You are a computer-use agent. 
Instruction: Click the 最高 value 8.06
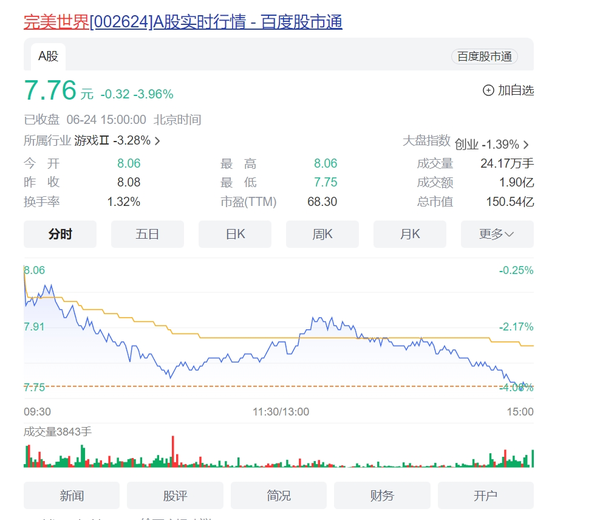(326, 163)
